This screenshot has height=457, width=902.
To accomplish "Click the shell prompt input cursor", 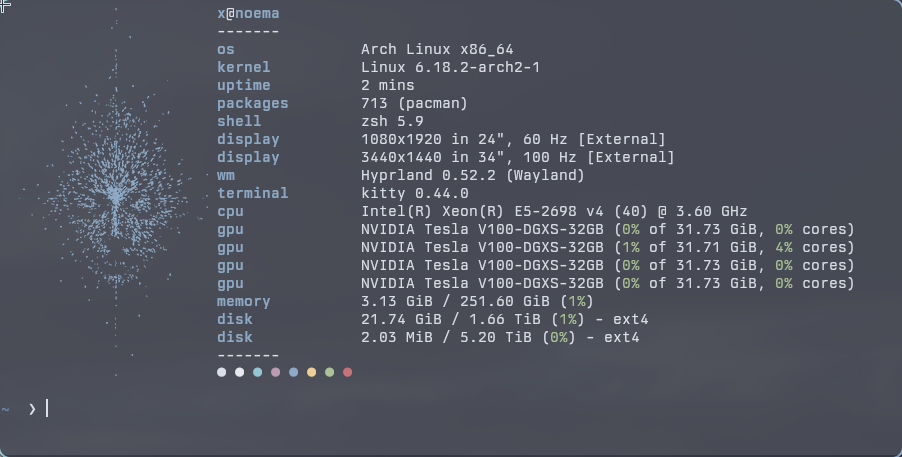I will 47,408.
